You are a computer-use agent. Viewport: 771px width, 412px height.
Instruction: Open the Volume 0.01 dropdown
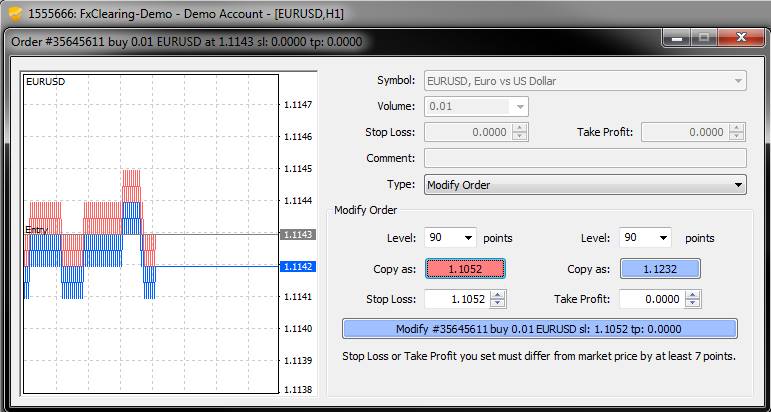point(477,106)
